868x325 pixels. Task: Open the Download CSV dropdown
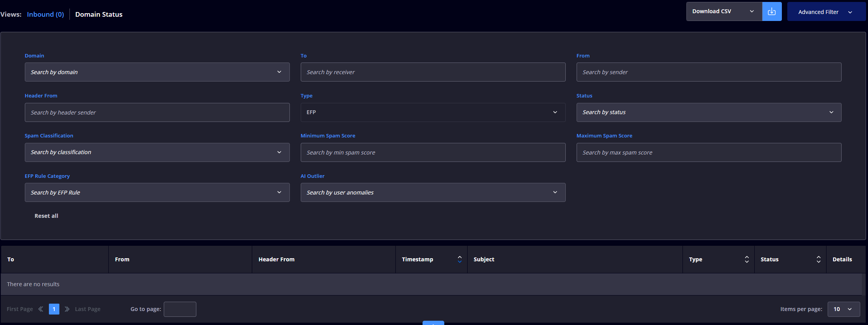point(724,12)
